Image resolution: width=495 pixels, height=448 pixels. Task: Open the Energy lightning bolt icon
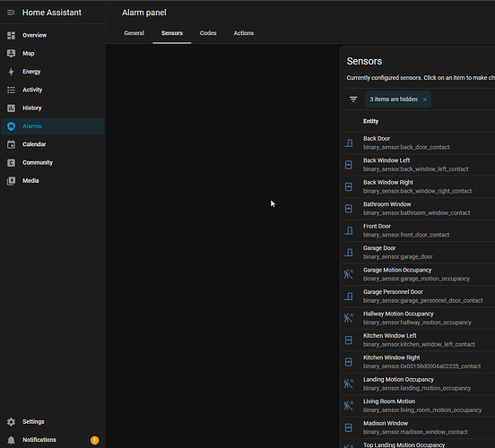(x=11, y=72)
